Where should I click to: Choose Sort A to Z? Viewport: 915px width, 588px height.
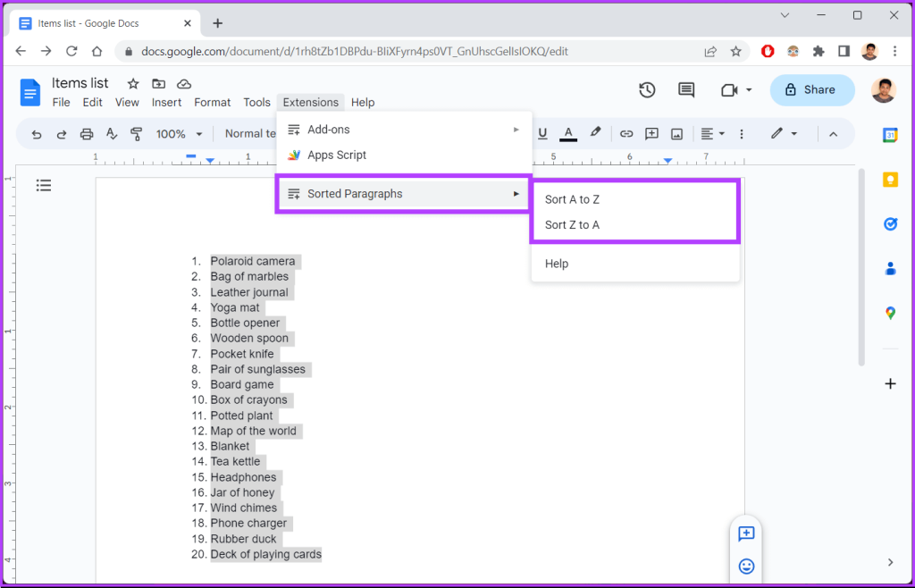pyautogui.click(x=572, y=199)
